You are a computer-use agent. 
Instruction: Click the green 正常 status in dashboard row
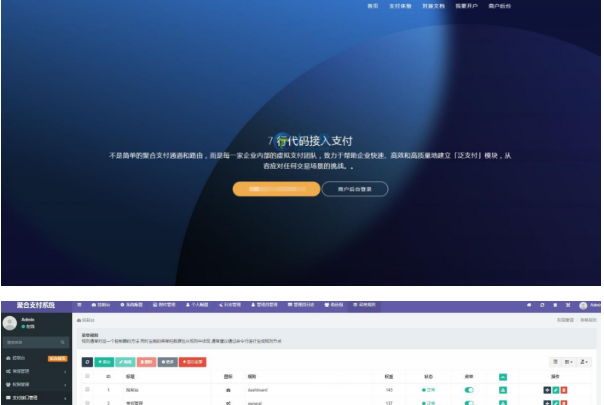click(429, 390)
